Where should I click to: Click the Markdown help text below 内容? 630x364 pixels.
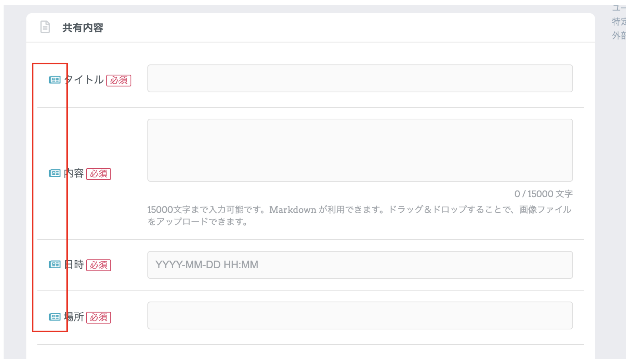[293, 210]
